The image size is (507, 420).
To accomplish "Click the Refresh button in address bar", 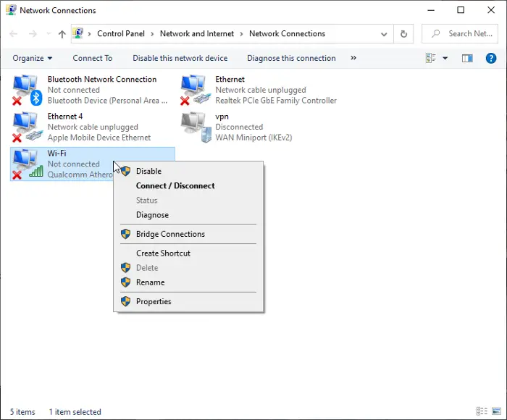I will click(x=403, y=34).
